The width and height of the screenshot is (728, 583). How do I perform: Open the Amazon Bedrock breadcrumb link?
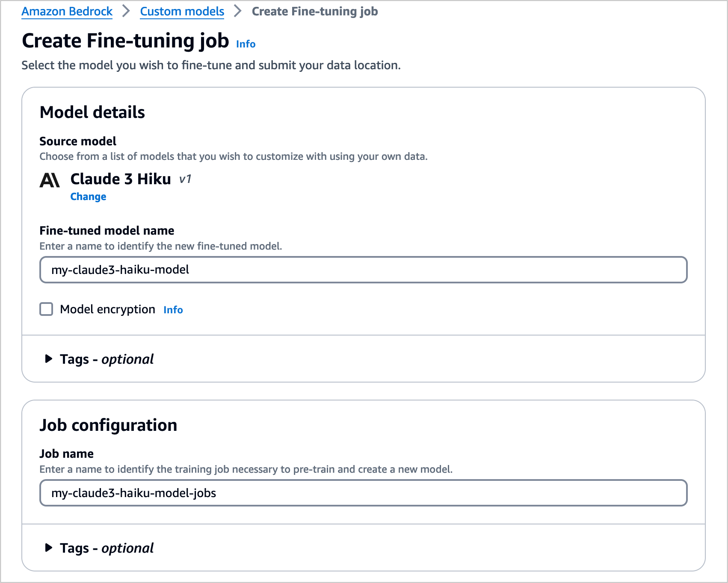pos(67,12)
